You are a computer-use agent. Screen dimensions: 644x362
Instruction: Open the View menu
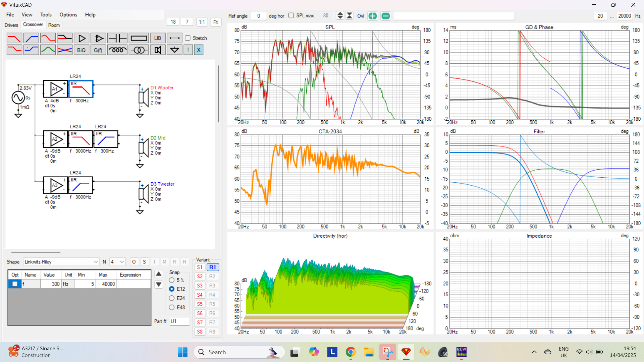(x=27, y=15)
